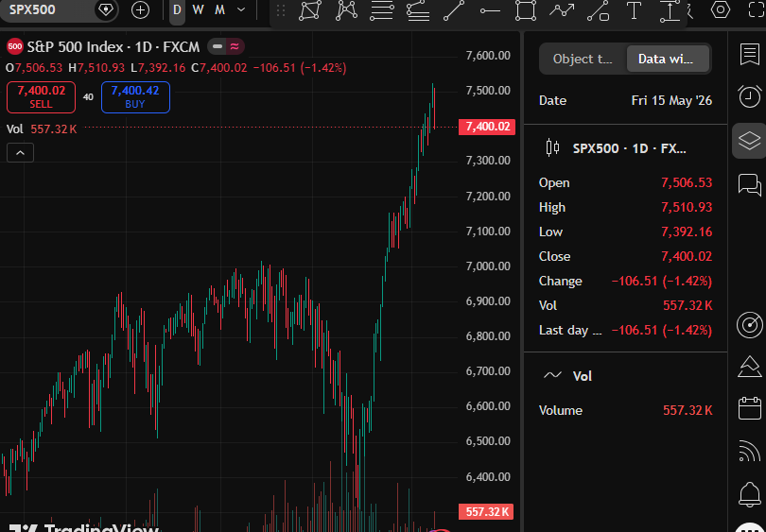
Task: Click the Vol indicator legend label
Action: tap(14, 129)
